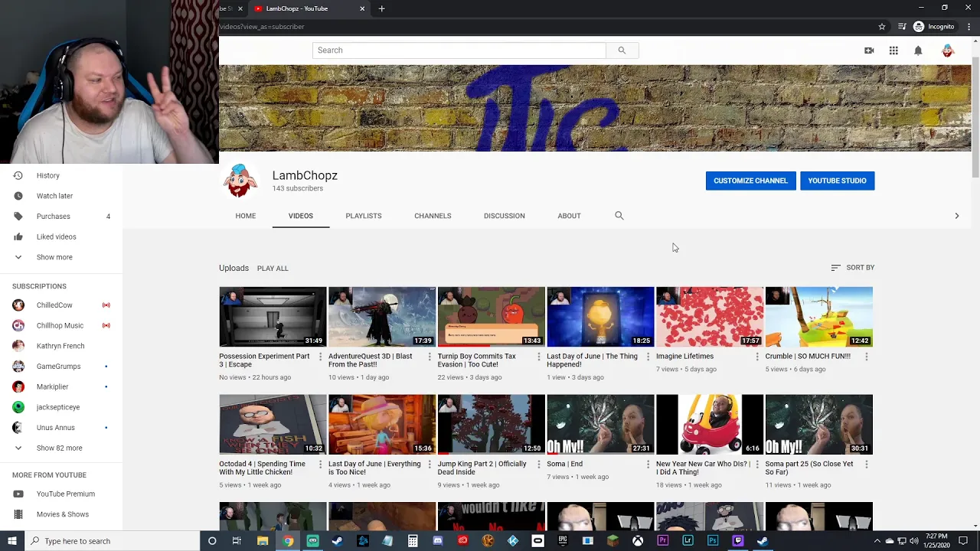Open options menu for Possession Experiment Part 3
This screenshot has width=980, height=551.
click(x=320, y=357)
